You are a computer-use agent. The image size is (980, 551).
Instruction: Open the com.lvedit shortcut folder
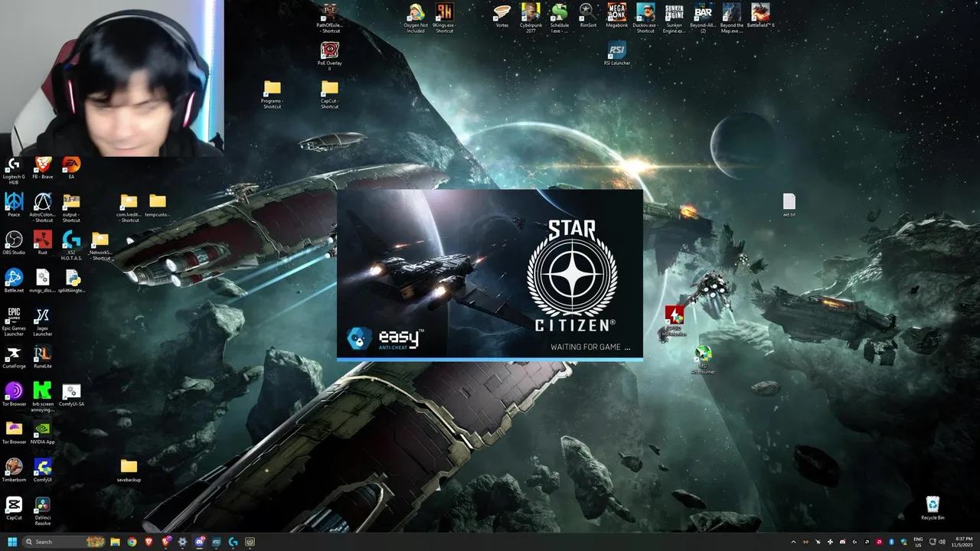click(129, 207)
